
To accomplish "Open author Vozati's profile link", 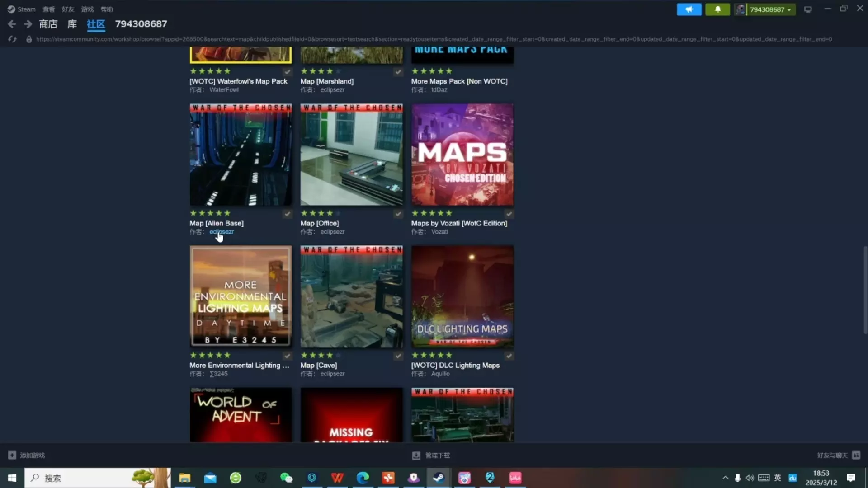I will click(439, 232).
